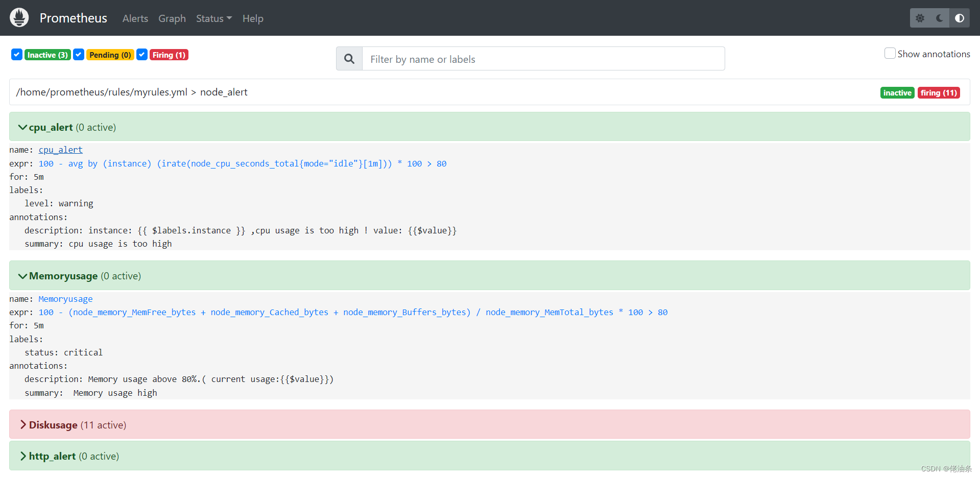980x477 pixels.
Task: Uncheck the Firing (1) checkbox
Action: 142,55
